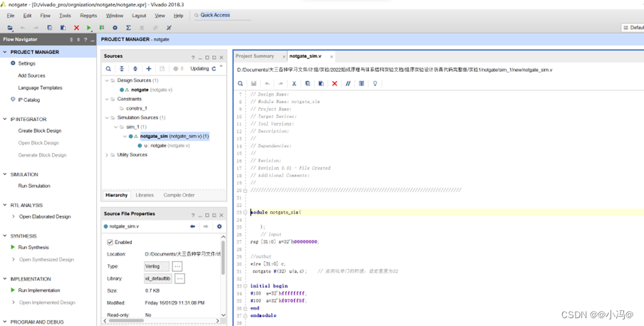Viewport: 644px width, 326px height.
Task: Click Run Implementation
Action: [x=39, y=290]
